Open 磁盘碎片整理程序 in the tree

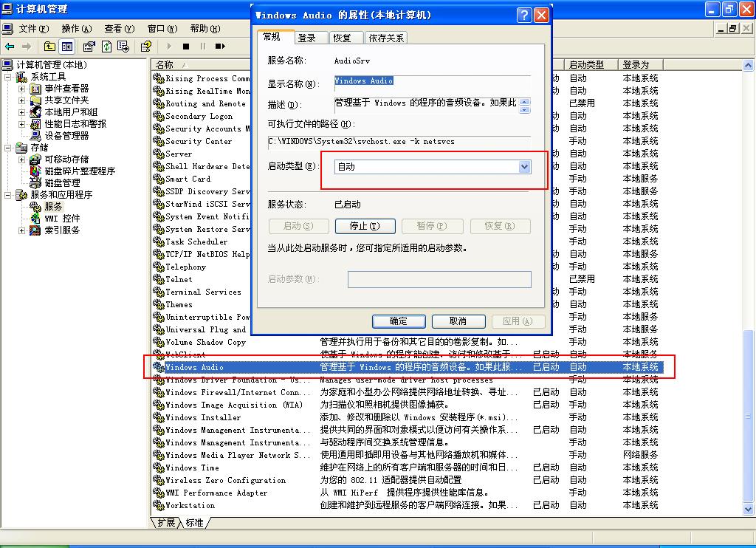[x=80, y=171]
